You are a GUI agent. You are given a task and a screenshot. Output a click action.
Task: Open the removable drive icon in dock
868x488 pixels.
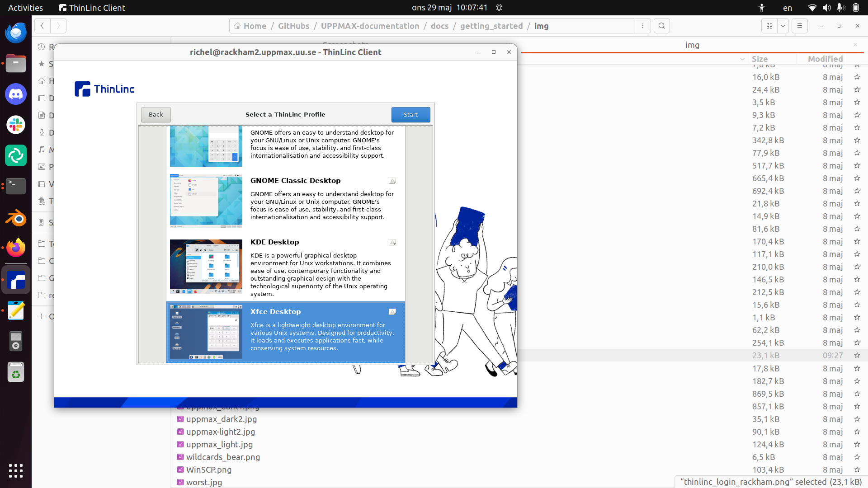[16, 342]
